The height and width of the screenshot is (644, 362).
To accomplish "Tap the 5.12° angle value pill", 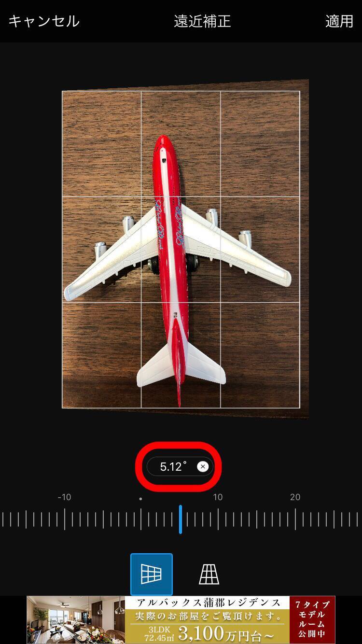I will point(180,466).
